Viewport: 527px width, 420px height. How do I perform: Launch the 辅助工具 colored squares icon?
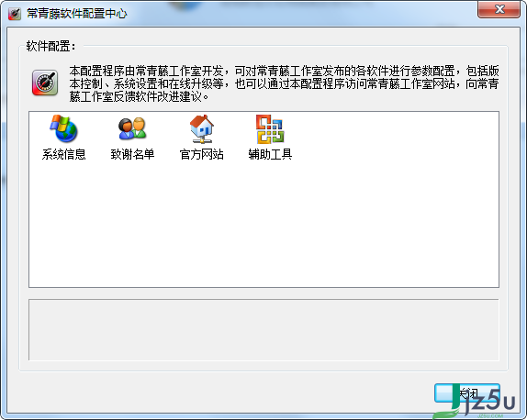(270, 129)
